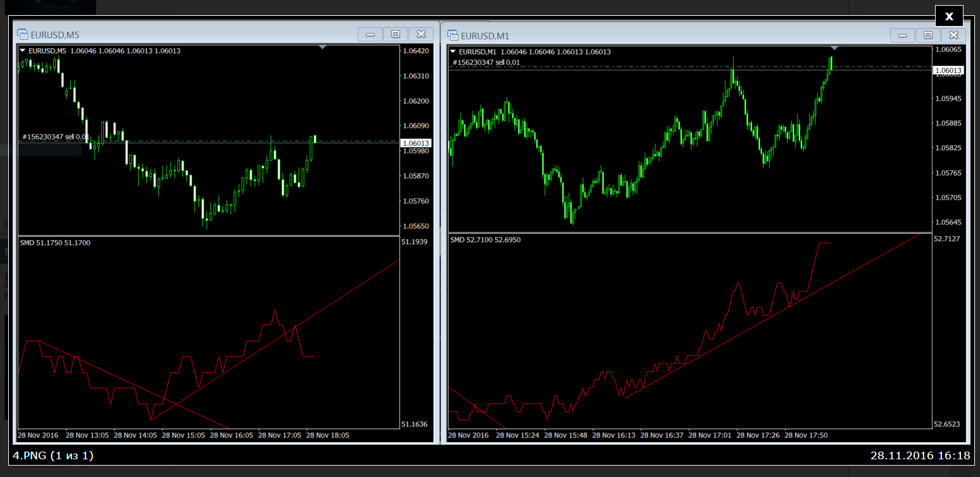This screenshot has height=477, width=980.
Task: Click the 1.05645 price scale value
Action: (948, 222)
